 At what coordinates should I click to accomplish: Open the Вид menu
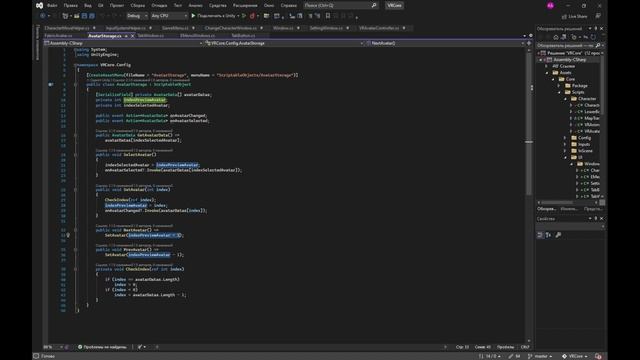click(x=88, y=6)
